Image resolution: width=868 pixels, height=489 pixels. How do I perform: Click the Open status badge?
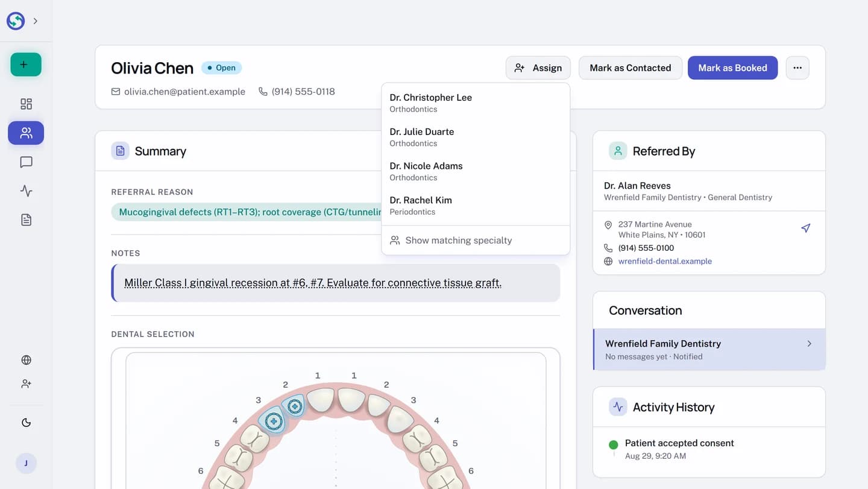pyautogui.click(x=221, y=68)
